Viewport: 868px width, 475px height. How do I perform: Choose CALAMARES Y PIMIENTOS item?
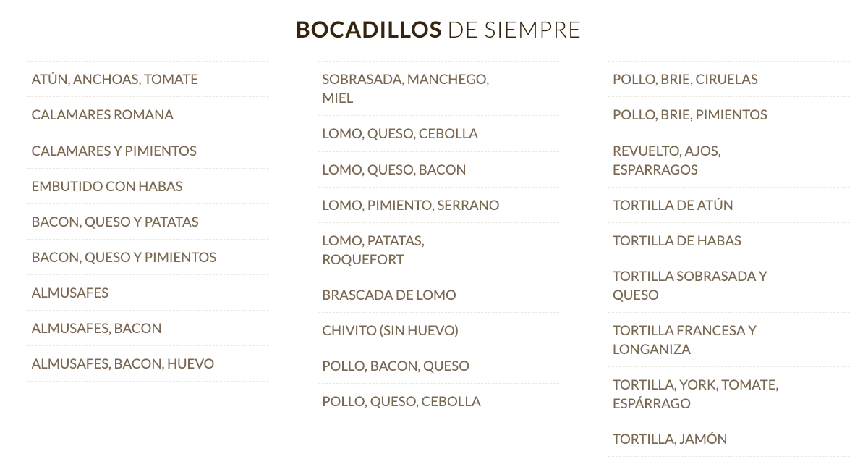(114, 151)
